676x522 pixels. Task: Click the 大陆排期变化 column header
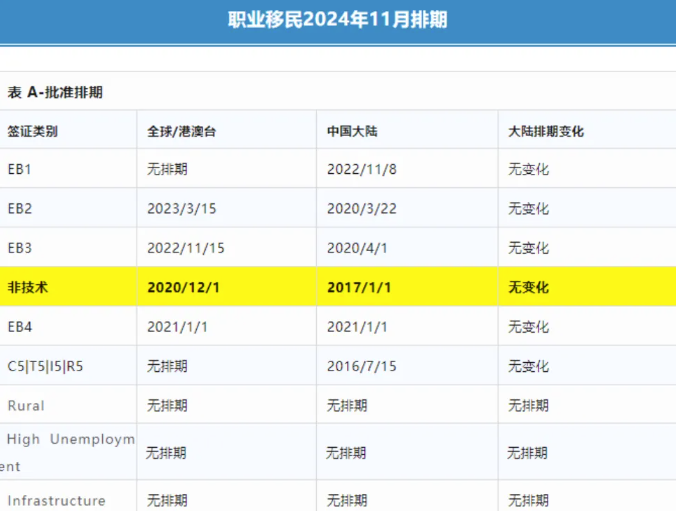tap(546, 131)
